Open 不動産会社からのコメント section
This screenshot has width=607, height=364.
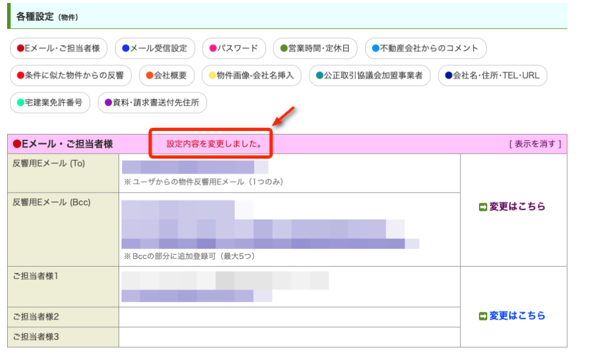(x=426, y=49)
